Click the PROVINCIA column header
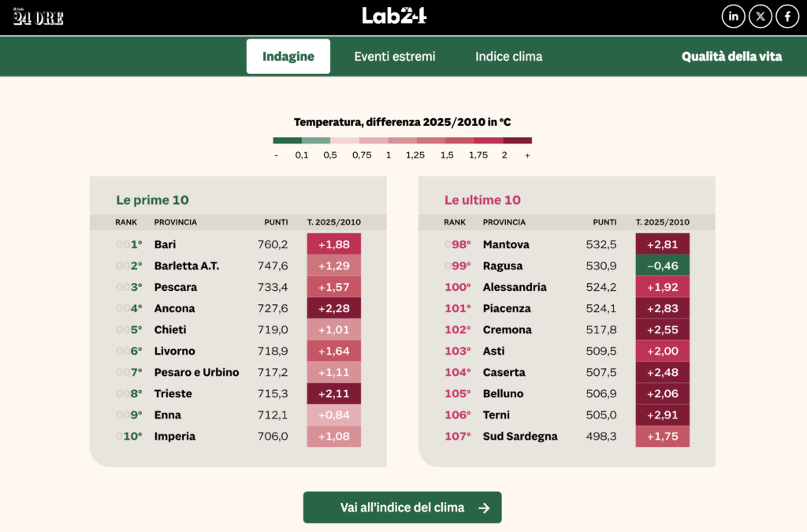This screenshot has width=807, height=532. [x=175, y=222]
